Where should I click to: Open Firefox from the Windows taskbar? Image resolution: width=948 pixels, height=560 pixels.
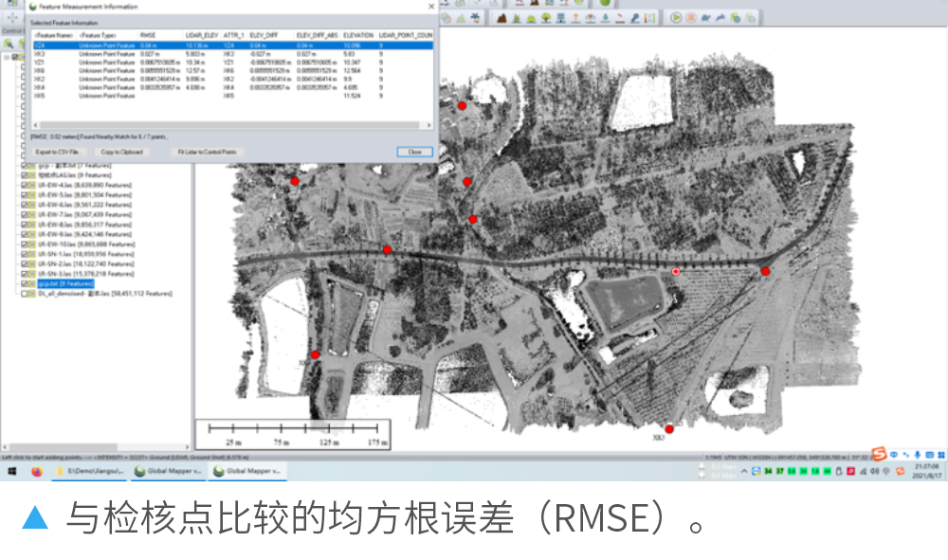[x=36, y=470]
